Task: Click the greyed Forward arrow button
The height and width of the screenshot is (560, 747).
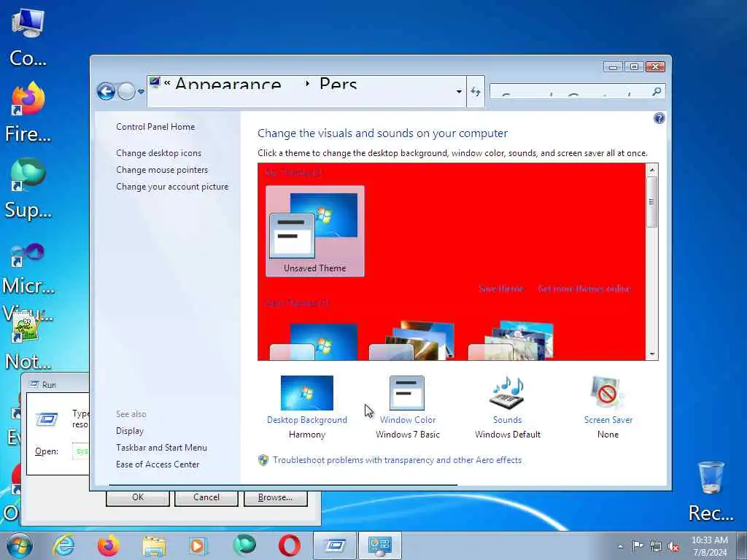Action: tap(126, 91)
